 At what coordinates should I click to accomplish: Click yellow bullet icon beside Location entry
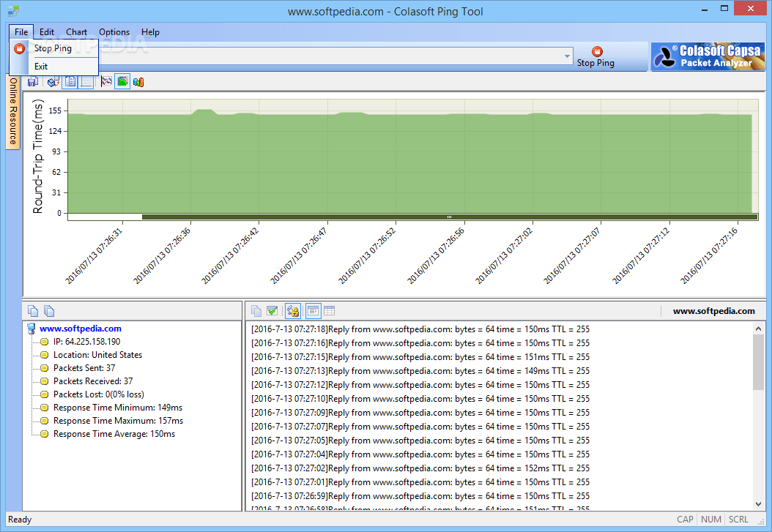(x=44, y=355)
